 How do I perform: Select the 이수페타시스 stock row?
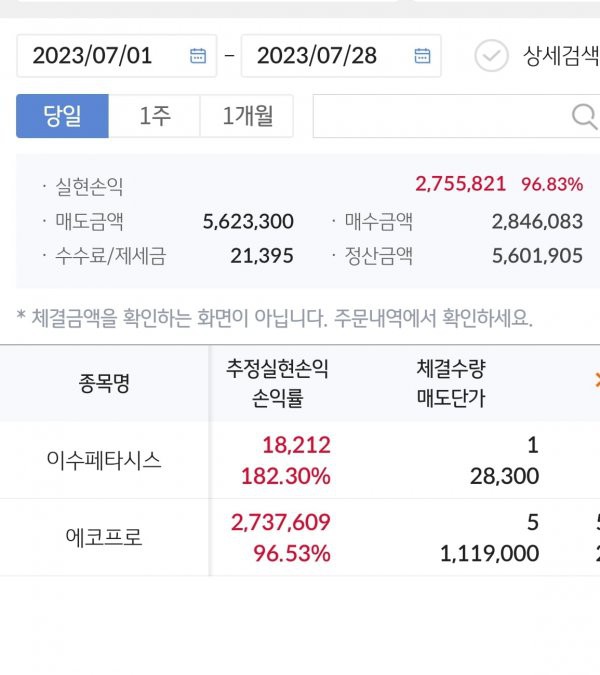point(104,461)
